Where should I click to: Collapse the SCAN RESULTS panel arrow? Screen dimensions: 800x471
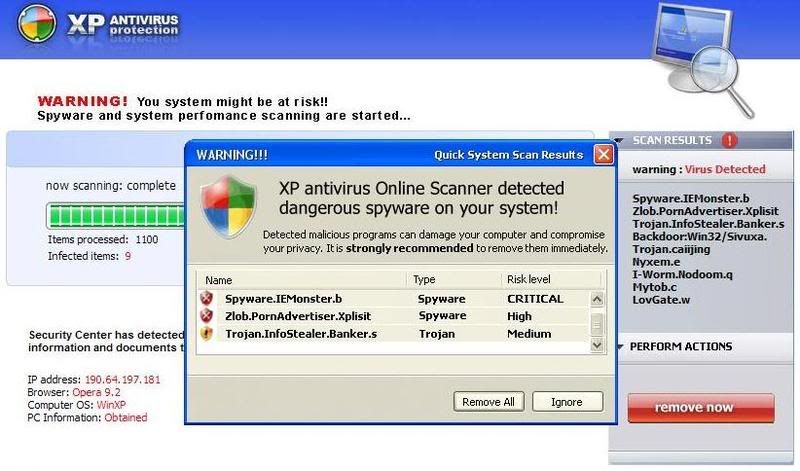tap(620, 141)
